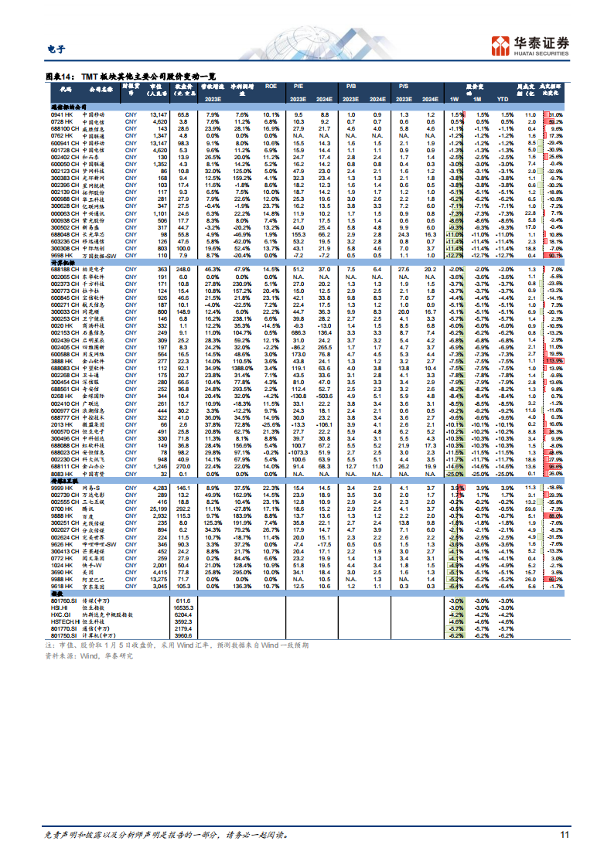This screenshot has height=868, width=614.
Task: Click the page number "11"
Action: (565, 835)
